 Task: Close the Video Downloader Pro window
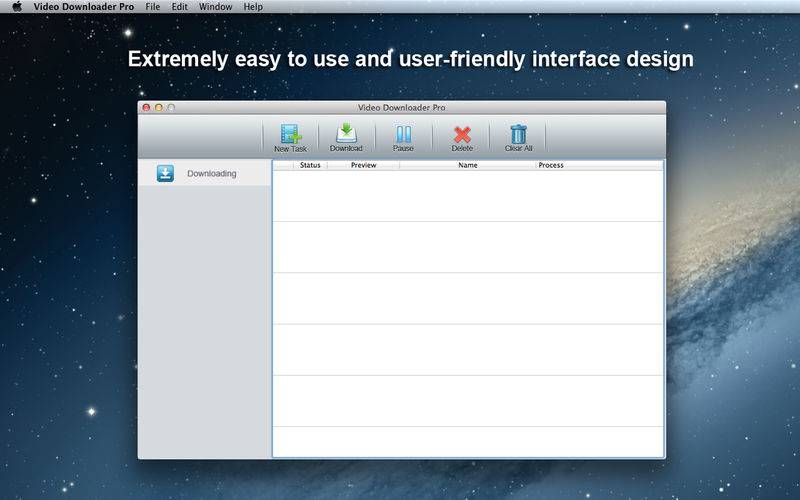146,108
